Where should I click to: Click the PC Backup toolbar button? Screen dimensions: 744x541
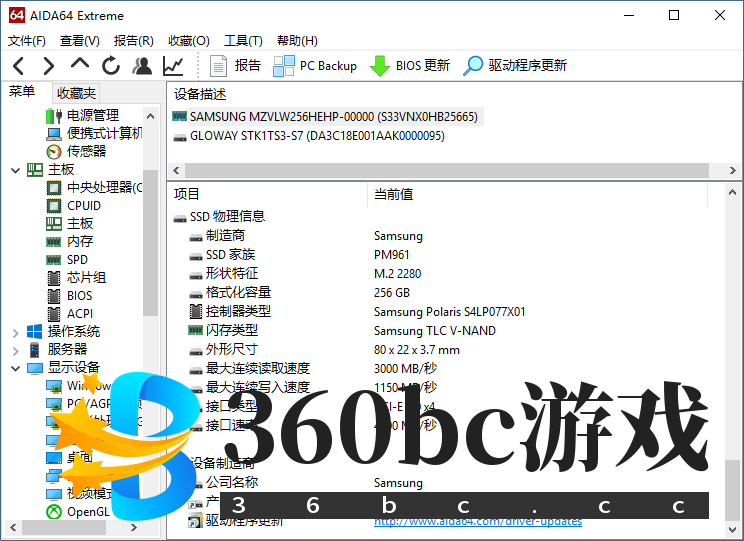pos(315,66)
